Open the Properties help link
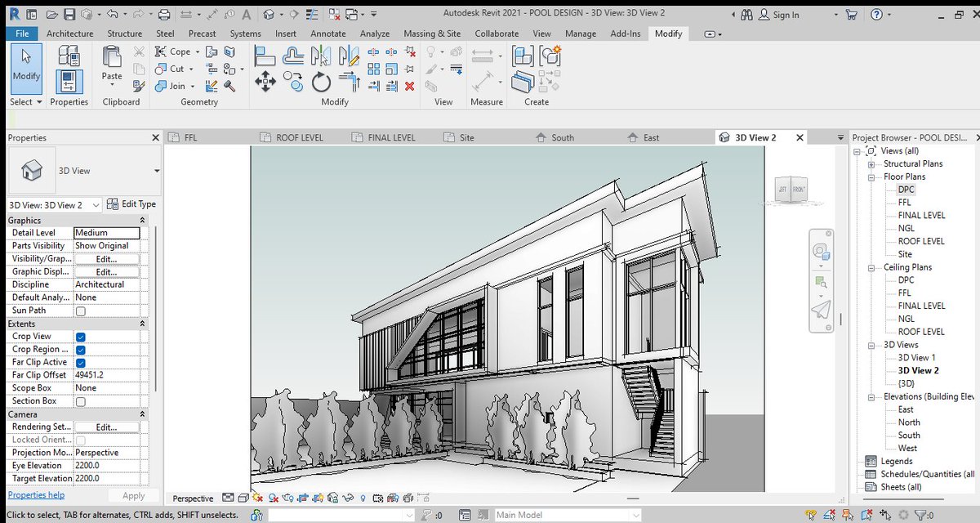Image resolution: width=980 pixels, height=523 pixels. coord(36,495)
